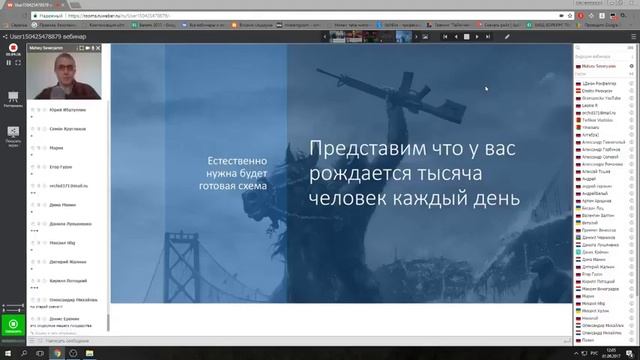Toggle fullscreen icon below the record button
This screenshot has width=640, height=360.
click(x=18, y=63)
